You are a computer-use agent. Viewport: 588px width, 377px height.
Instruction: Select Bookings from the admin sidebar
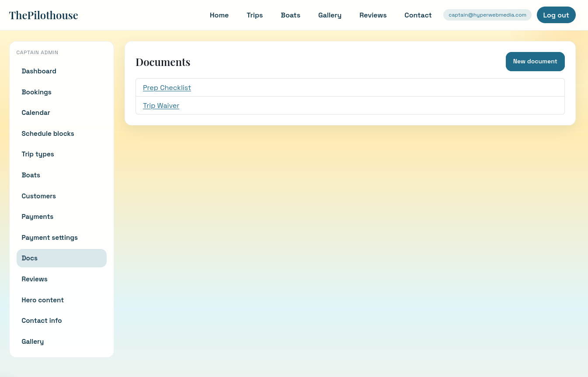pyautogui.click(x=36, y=92)
